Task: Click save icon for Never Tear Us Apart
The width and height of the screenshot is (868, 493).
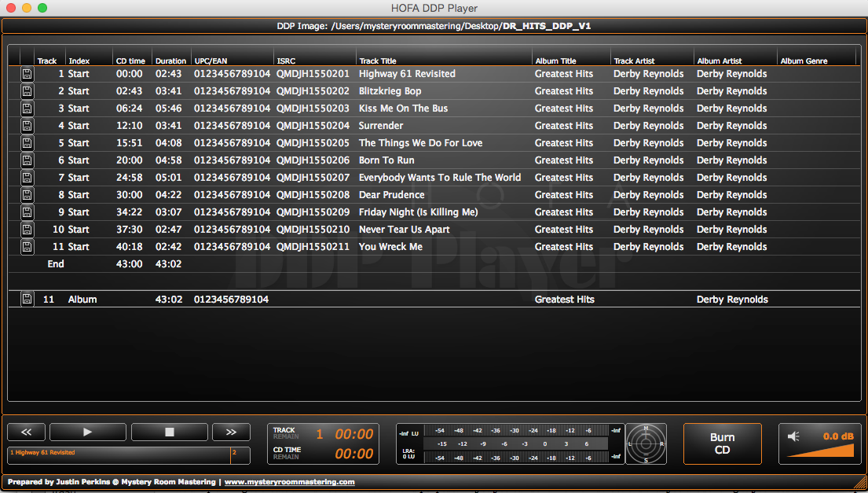Action: click(x=27, y=230)
